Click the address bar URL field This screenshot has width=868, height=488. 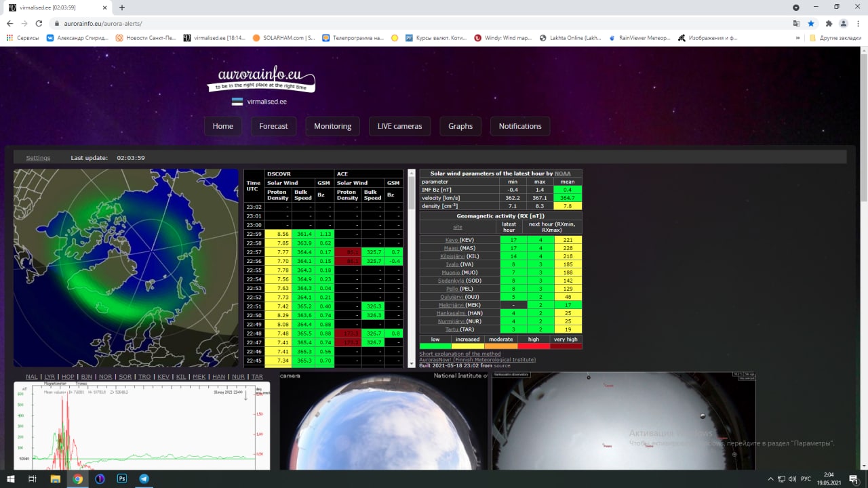(x=420, y=23)
